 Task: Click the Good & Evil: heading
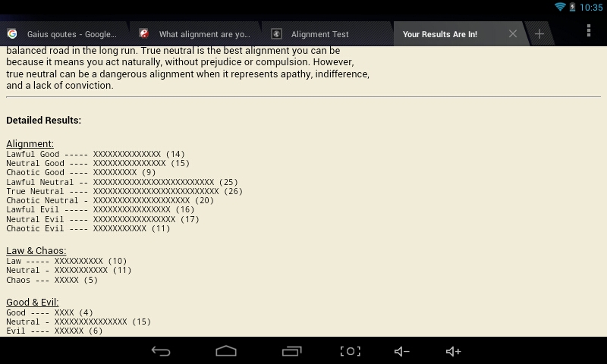32,302
